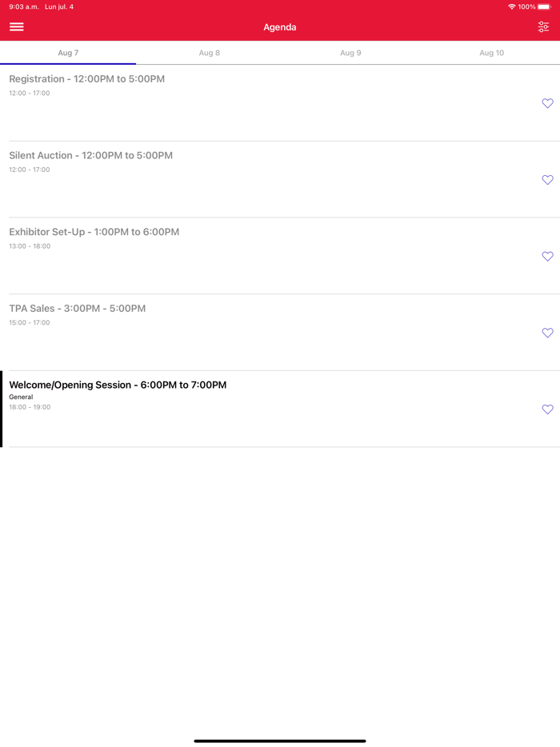560x747 pixels.
Task: Favorite the Registration session
Action: click(547, 103)
